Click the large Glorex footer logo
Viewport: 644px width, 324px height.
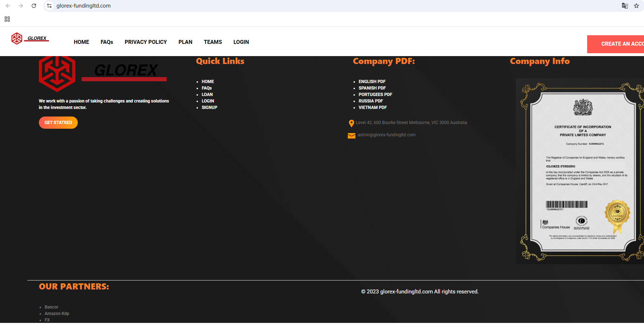pyautogui.click(x=103, y=73)
